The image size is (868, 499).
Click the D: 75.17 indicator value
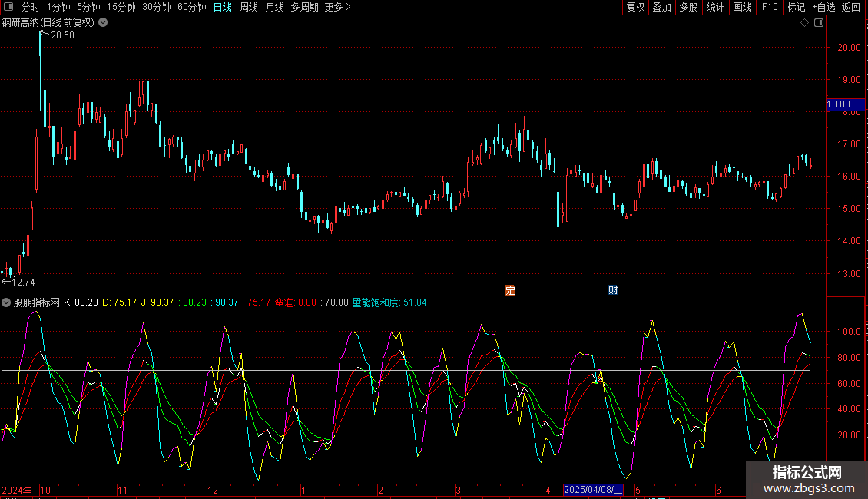(x=120, y=302)
